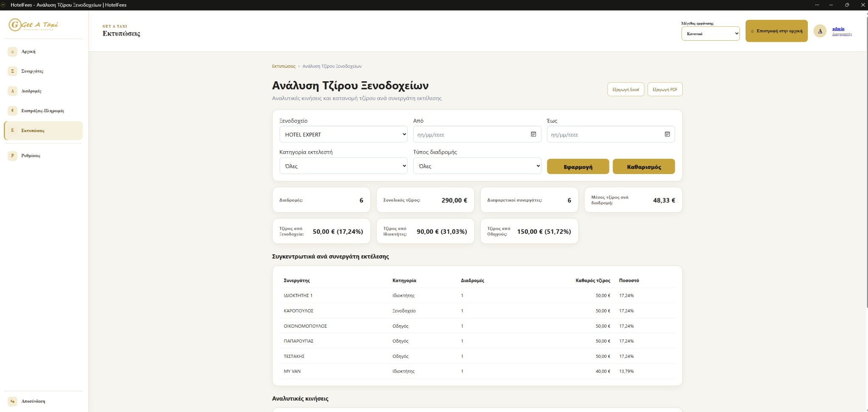Open calendar picker in the Από field
Screen dimensions: 868x412
[x=533, y=134]
